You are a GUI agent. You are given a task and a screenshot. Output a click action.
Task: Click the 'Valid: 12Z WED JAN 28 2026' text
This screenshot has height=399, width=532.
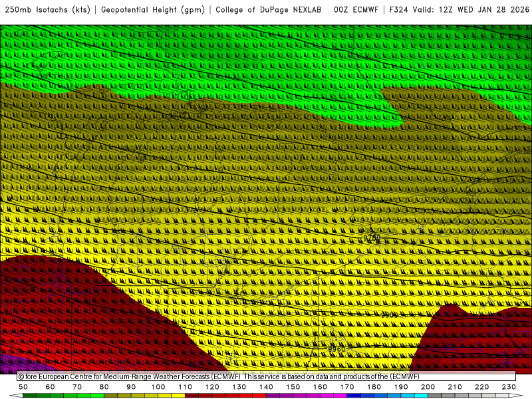[x=471, y=9]
